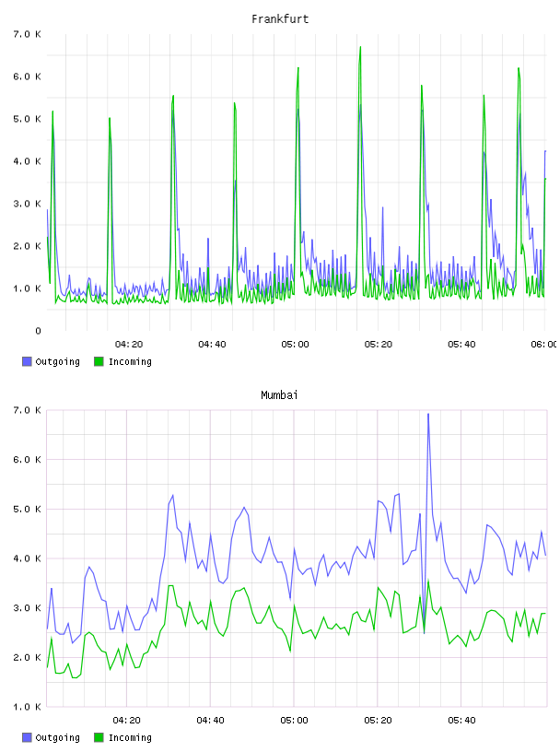Viewport: 560px width, 752px height.
Task: Click the 2.0 K axis label on Mumbai graph
Action: pos(28,657)
